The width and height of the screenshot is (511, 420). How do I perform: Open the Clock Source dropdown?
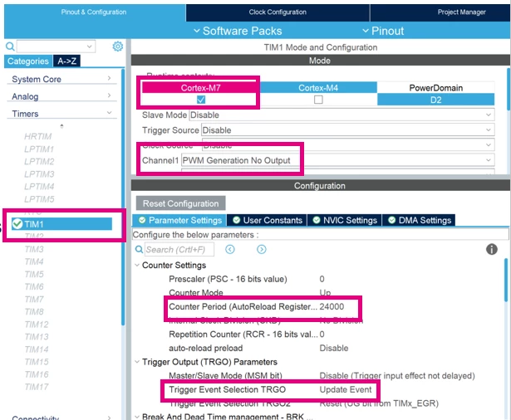pyautogui.click(x=348, y=145)
